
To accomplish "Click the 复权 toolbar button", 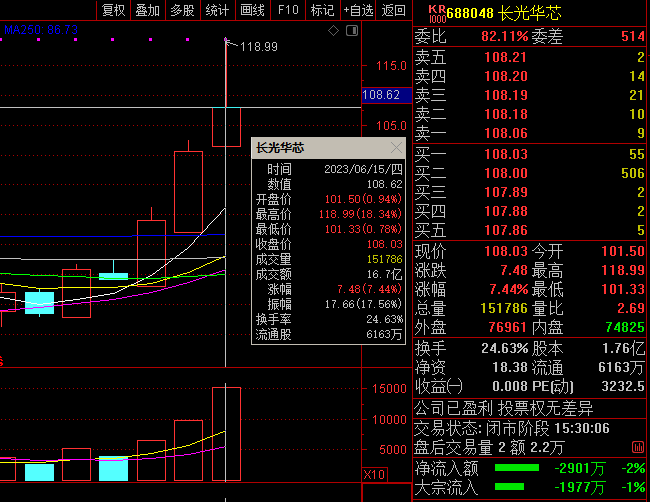I will tap(113, 10).
